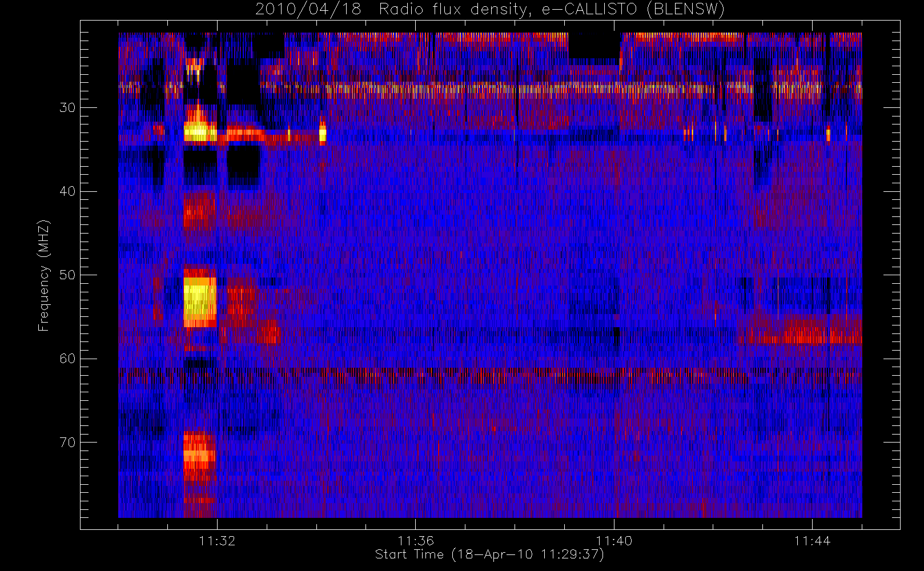Click the 30 frequency tick label
This screenshot has width=924, height=571.
67,108
